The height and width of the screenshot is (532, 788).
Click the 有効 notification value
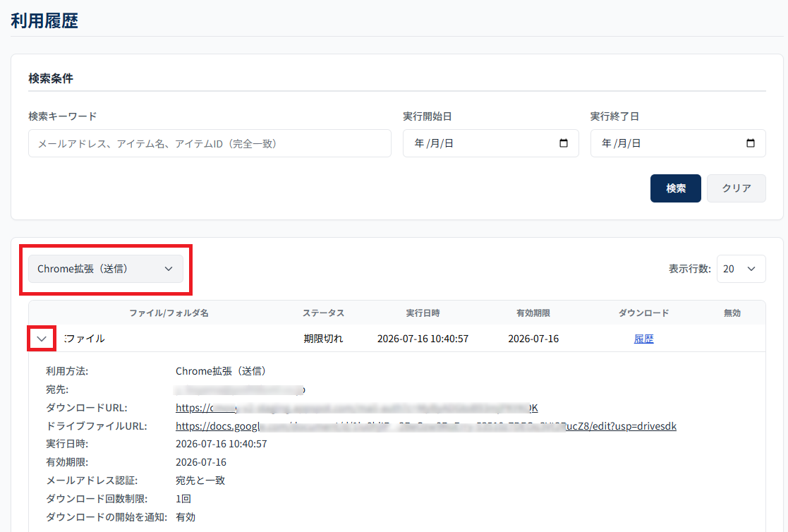186,517
